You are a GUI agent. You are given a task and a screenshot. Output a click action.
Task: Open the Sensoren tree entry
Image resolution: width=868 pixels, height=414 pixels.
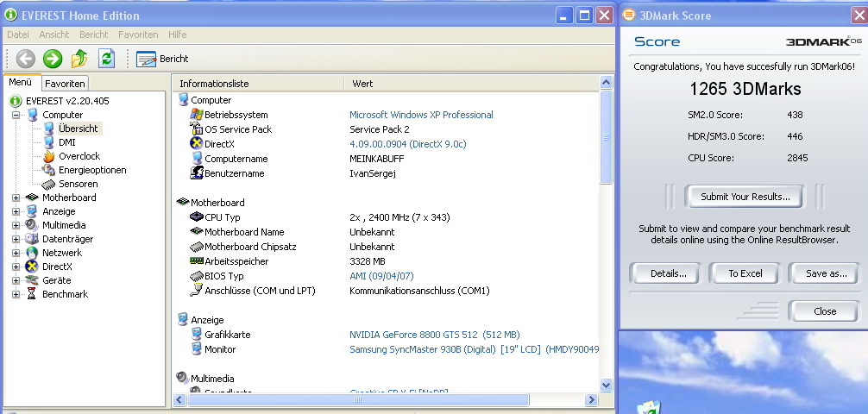pos(78,184)
